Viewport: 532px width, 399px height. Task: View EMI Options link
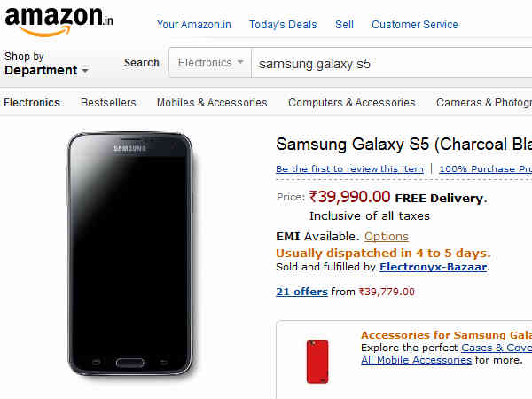point(386,237)
